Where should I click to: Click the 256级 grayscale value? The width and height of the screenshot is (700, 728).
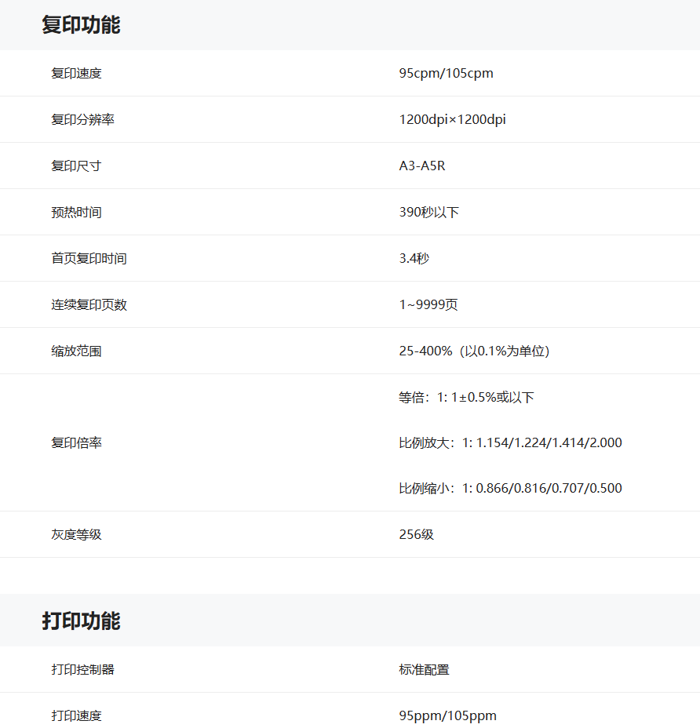point(416,535)
